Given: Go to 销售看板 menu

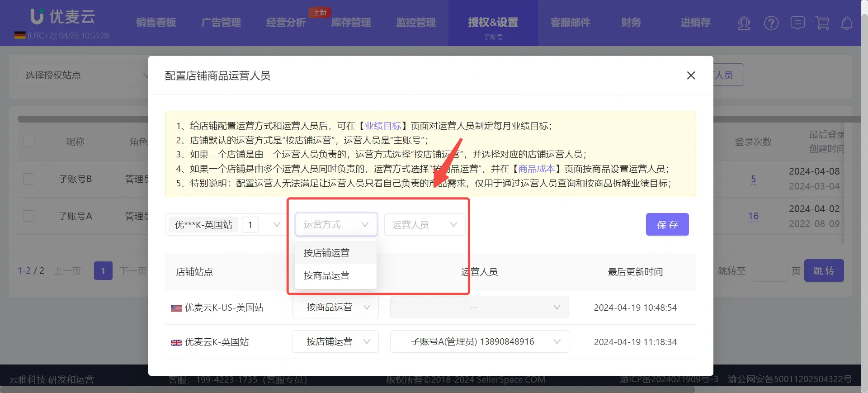Looking at the screenshot, I should [x=156, y=23].
